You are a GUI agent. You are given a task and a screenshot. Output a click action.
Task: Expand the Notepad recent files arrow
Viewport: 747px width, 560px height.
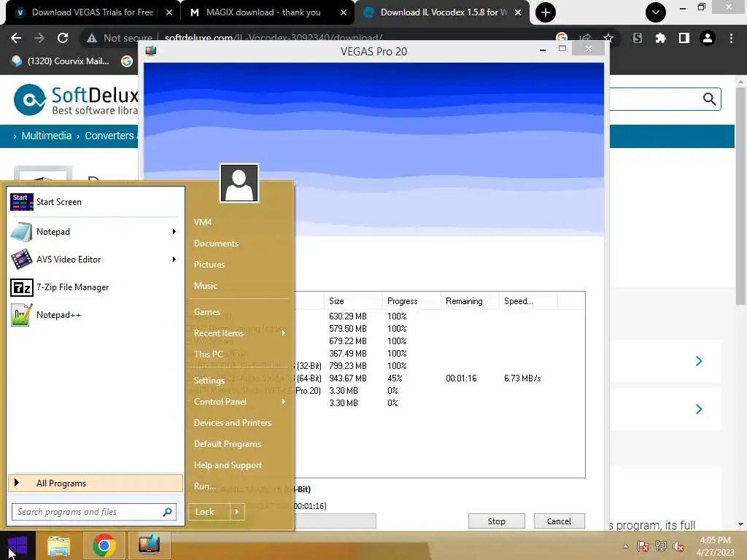174,231
